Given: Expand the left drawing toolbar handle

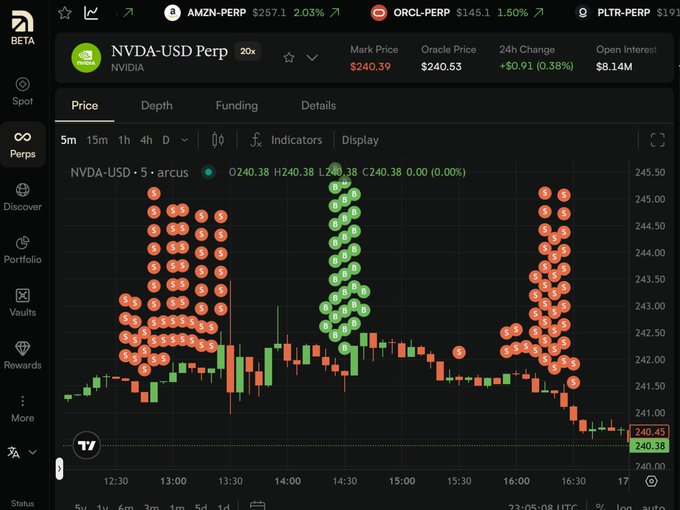Looking at the screenshot, I should point(59,469).
